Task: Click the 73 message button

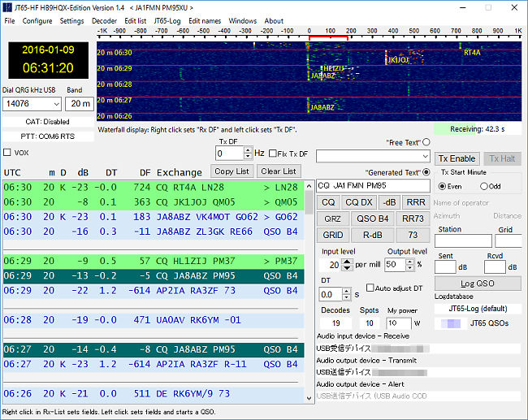Action: tap(413, 235)
